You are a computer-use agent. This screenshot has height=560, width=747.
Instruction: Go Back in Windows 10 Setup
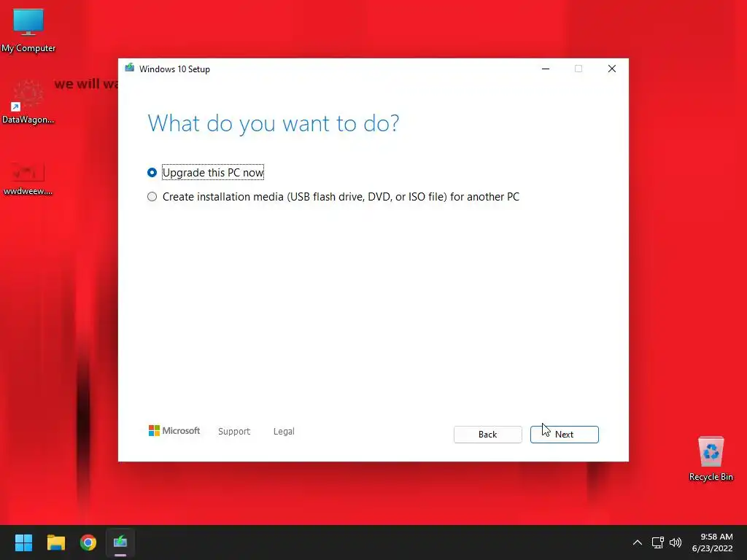(487, 435)
